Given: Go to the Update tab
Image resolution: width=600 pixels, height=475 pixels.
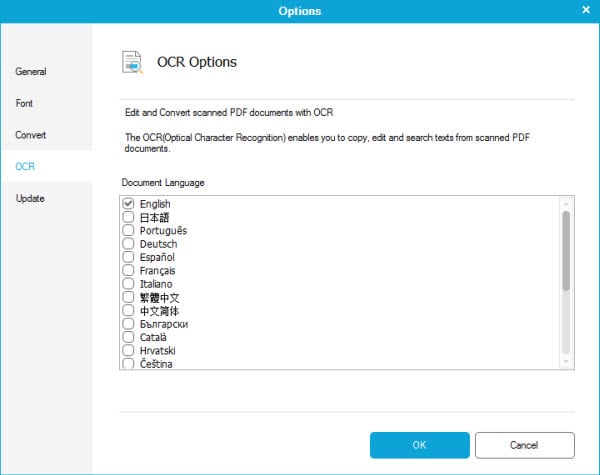Looking at the screenshot, I should [30, 198].
